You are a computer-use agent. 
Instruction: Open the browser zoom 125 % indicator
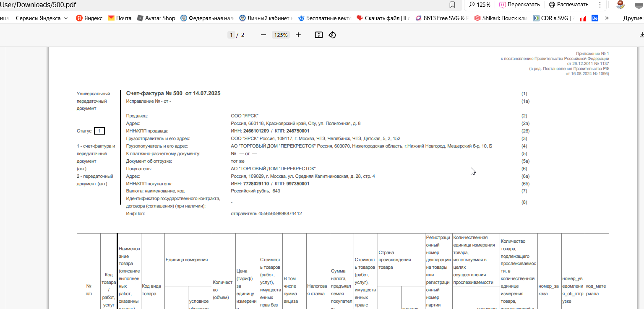[x=480, y=5]
